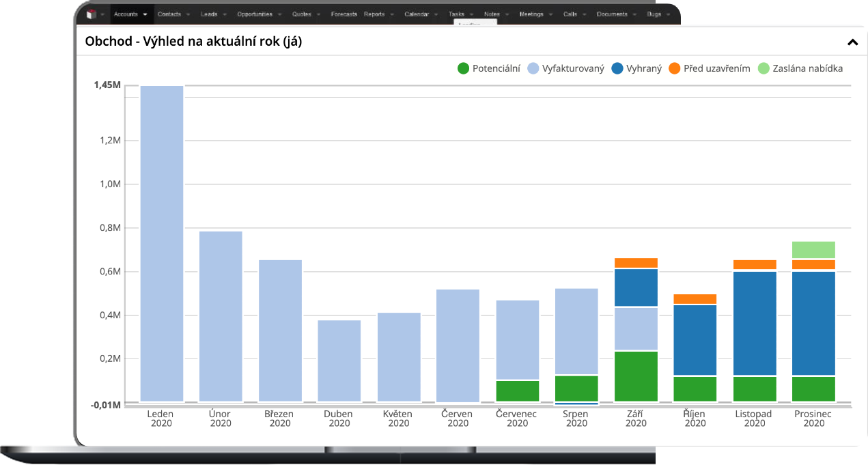This screenshot has height=465, width=868.
Task: Collapse the Obchod dashlet with chevron
Action: (852, 42)
